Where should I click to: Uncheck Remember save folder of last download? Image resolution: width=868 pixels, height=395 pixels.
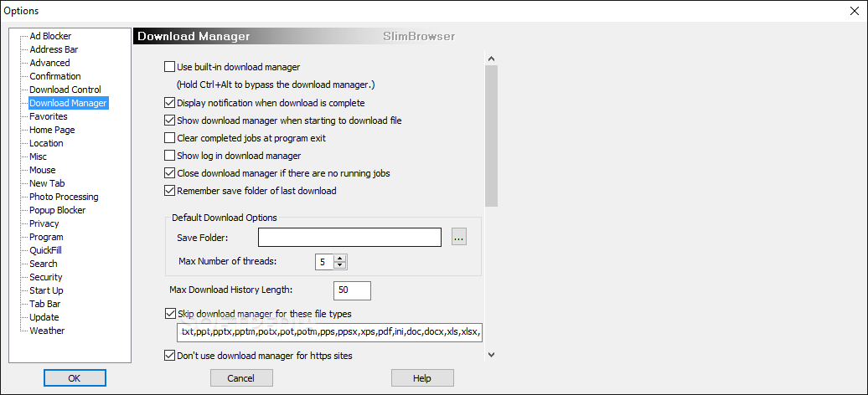[170, 192]
